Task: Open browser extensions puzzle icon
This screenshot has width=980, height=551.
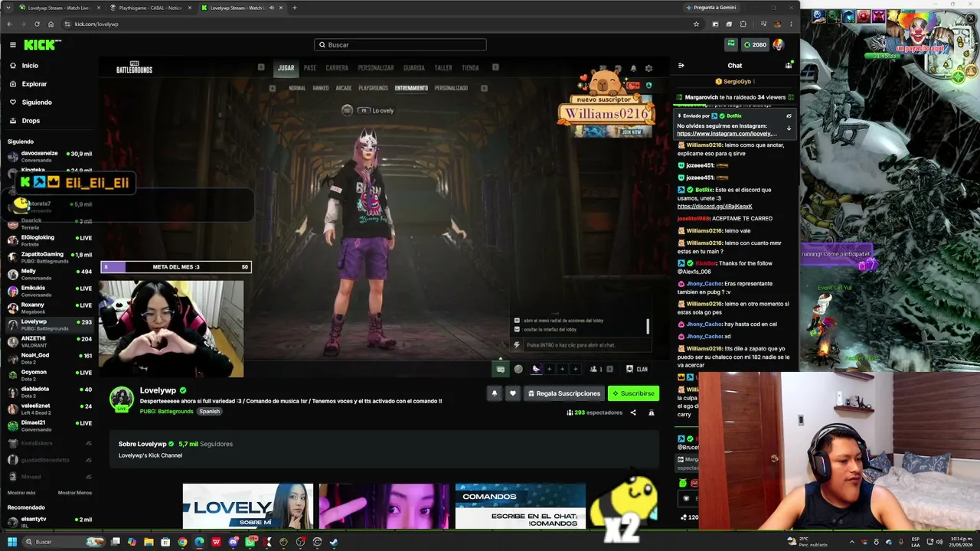Action: [743, 24]
